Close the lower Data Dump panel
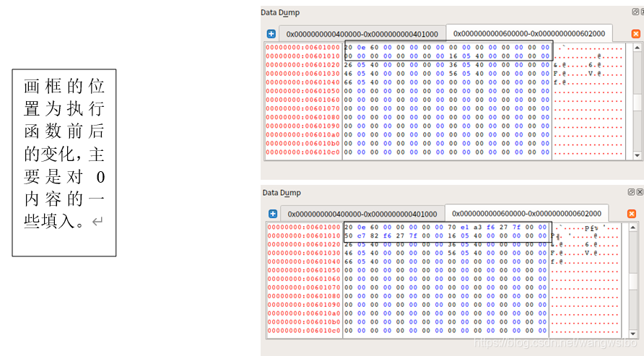Viewport: 644px width, 356px height. pyautogui.click(x=640, y=192)
